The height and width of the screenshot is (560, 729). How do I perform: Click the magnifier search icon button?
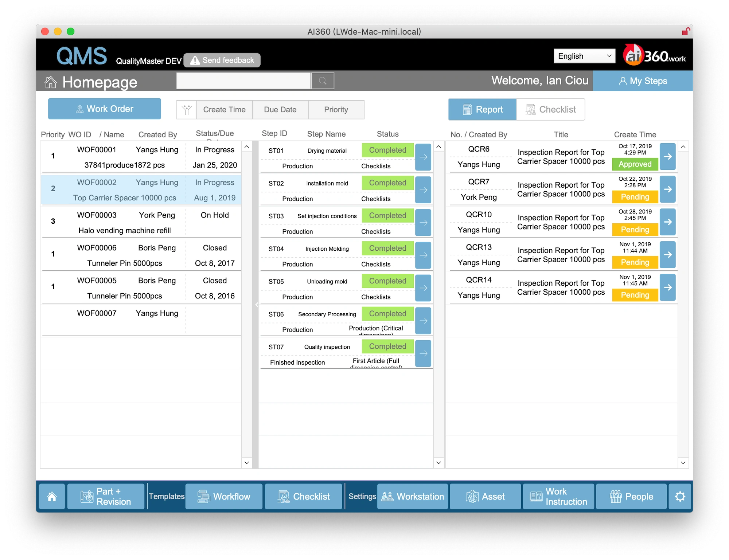tap(323, 81)
